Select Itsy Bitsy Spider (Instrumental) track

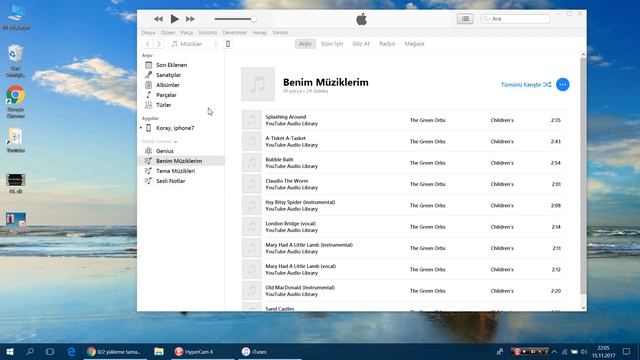pyautogui.click(x=404, y=205)
